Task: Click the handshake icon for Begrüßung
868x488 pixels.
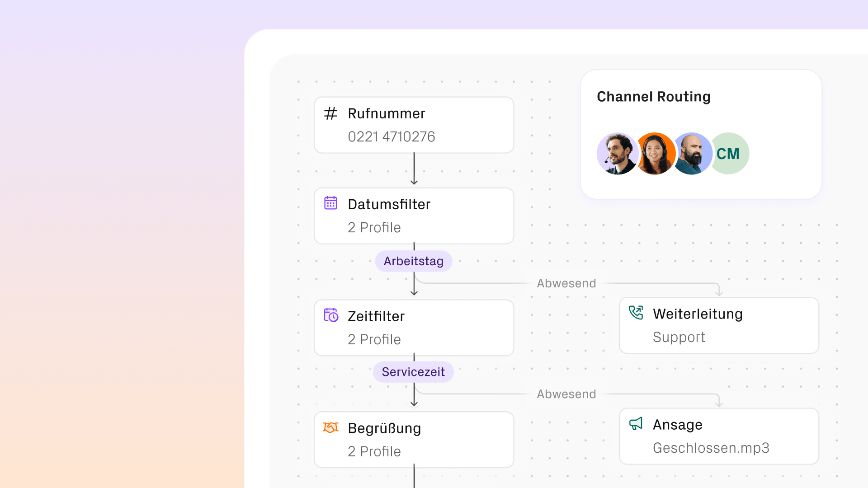Action: pyautogui.click(x=330, y=427)
